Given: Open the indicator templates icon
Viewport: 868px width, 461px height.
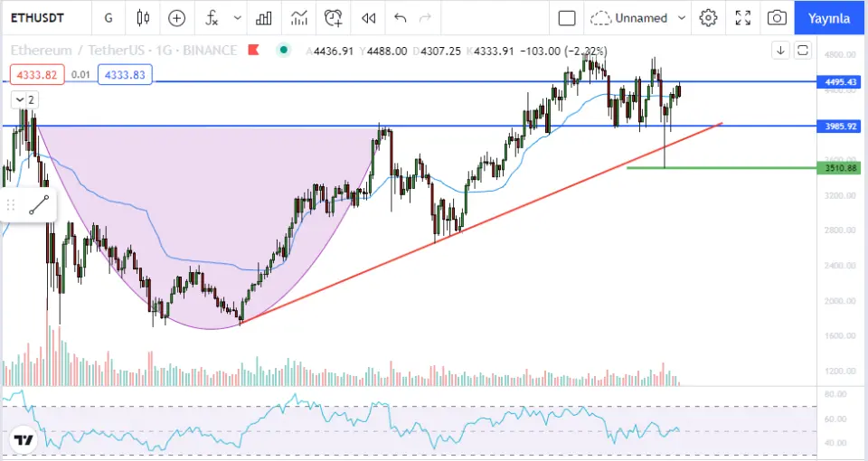Looking at the screenshot, I should pyautogui.click(x=299, y=18).
